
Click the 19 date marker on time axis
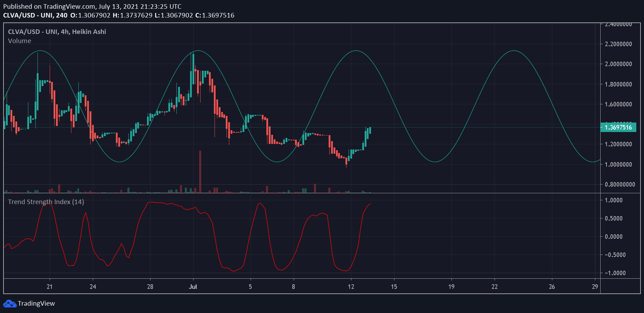click(x=451, y=287)
